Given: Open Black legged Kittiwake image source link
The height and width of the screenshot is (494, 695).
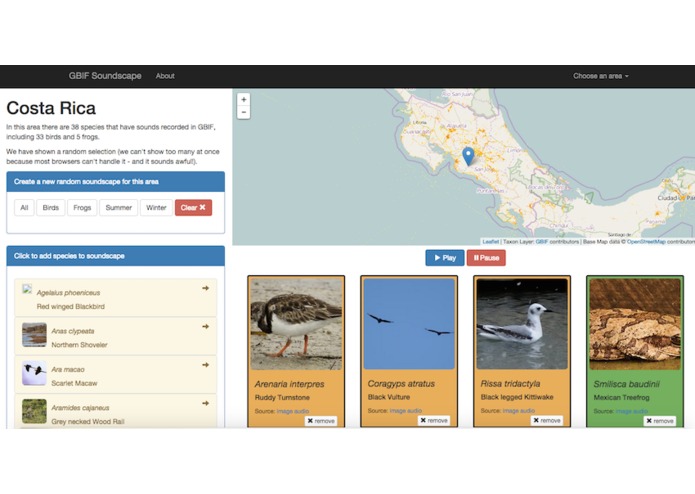Looking at the screenshot, I should (510, 411).
